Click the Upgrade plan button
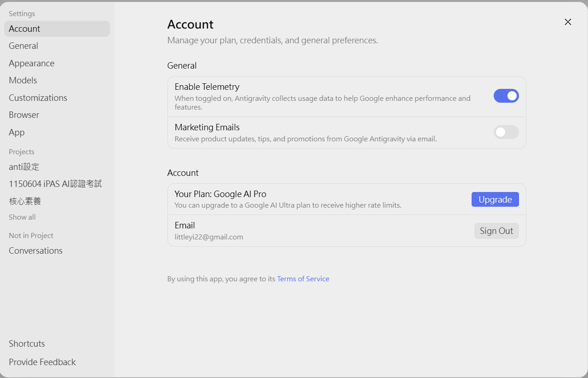 495,199
